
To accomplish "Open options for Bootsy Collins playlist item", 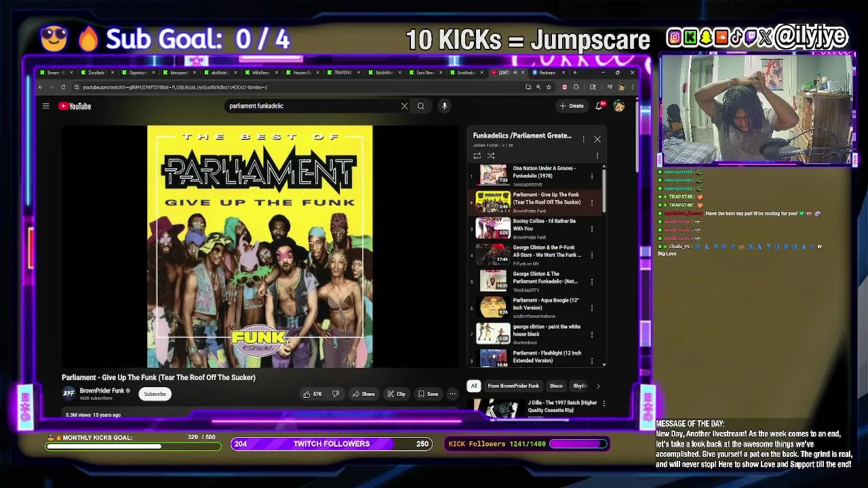I will click(x=591, y=229).
